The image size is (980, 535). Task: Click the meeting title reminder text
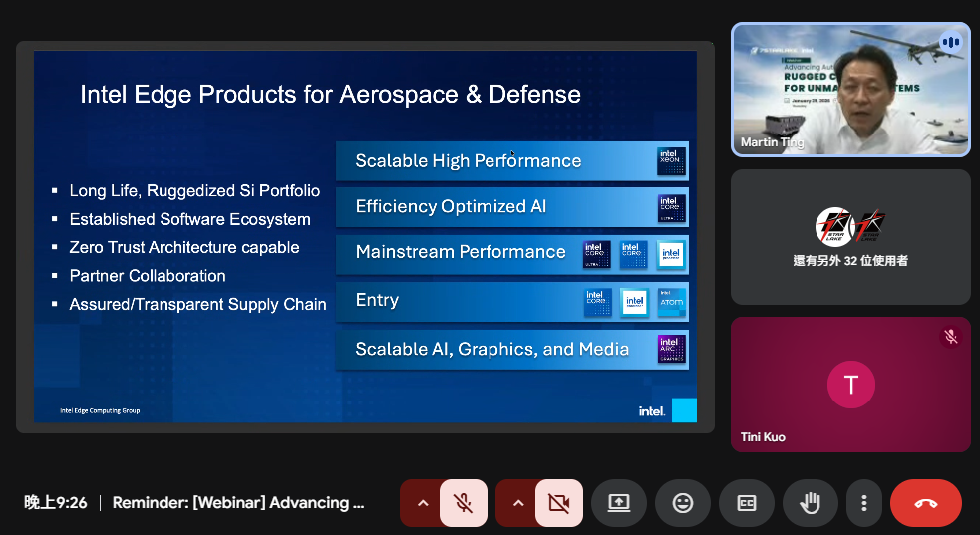(237, 503)
